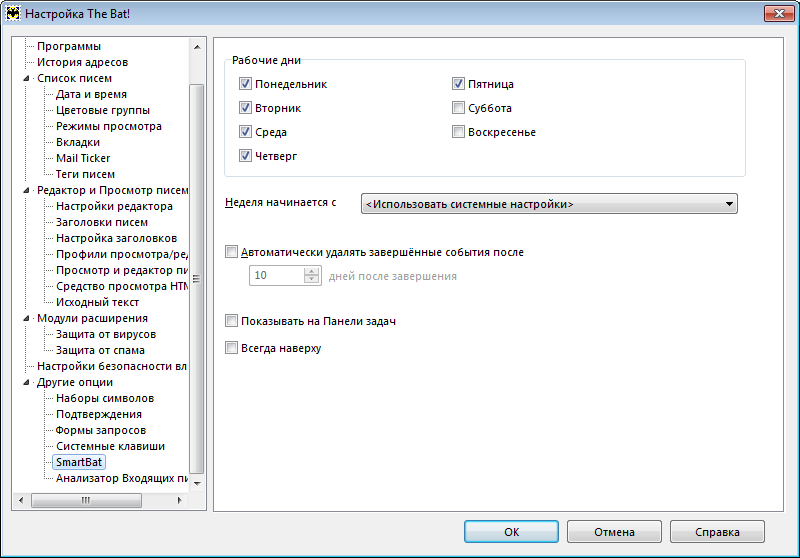This screenshot has width=800, height=558.
Task: Toggle the Четверг checkbox
Action: [245, 156]
